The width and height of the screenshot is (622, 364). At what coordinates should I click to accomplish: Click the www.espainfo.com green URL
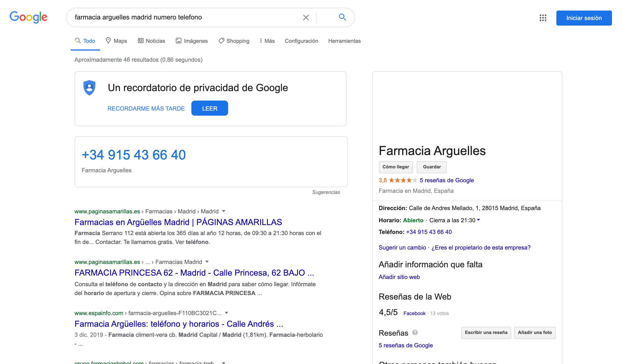[x=99, y=313]
